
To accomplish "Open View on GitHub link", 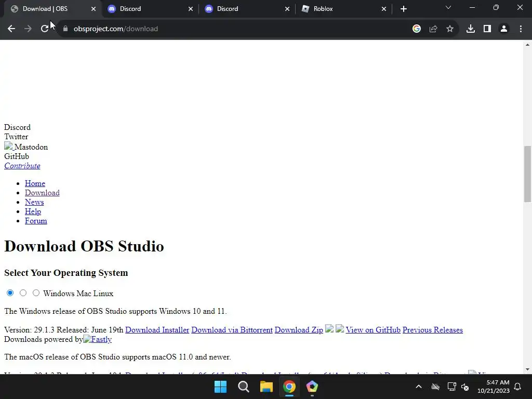I will (x=373, y=330).
